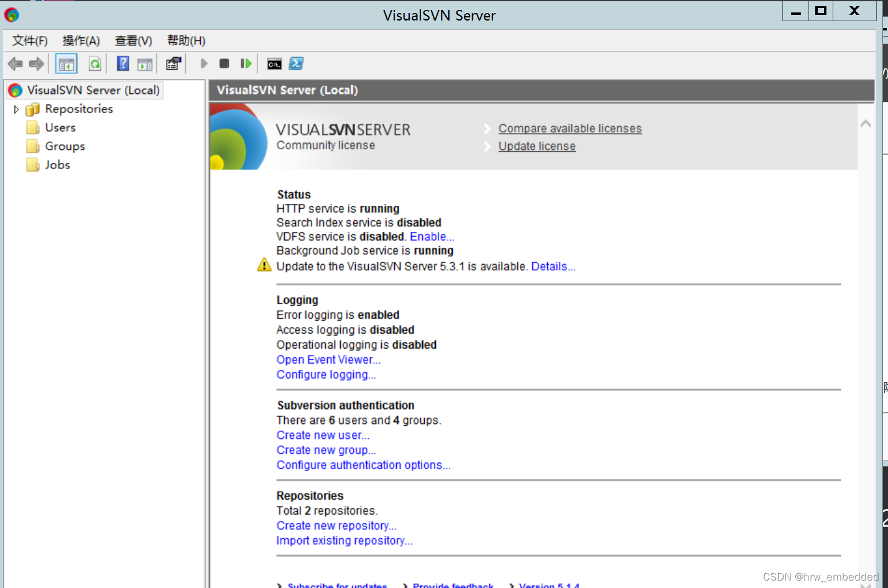Click the VisualSVN app icon in title bar
This screenshot has height=588, width=888.
point(12,14)
